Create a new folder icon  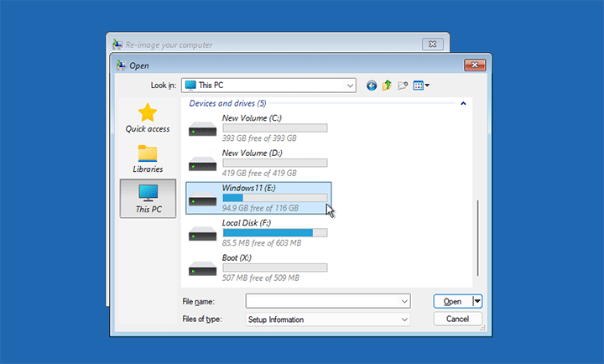(403, 86)
